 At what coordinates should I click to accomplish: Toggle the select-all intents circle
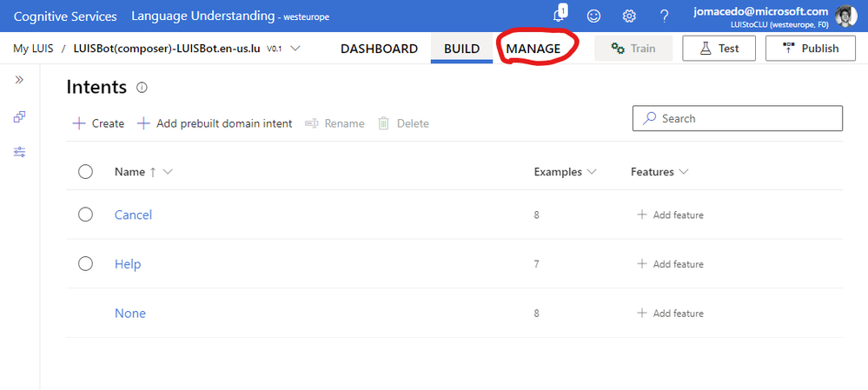click(x=85, y=171)
